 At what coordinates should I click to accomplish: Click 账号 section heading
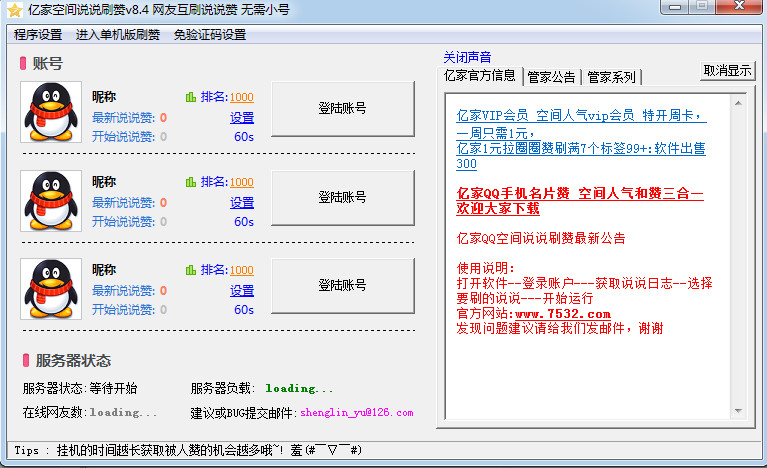(47, 64)
